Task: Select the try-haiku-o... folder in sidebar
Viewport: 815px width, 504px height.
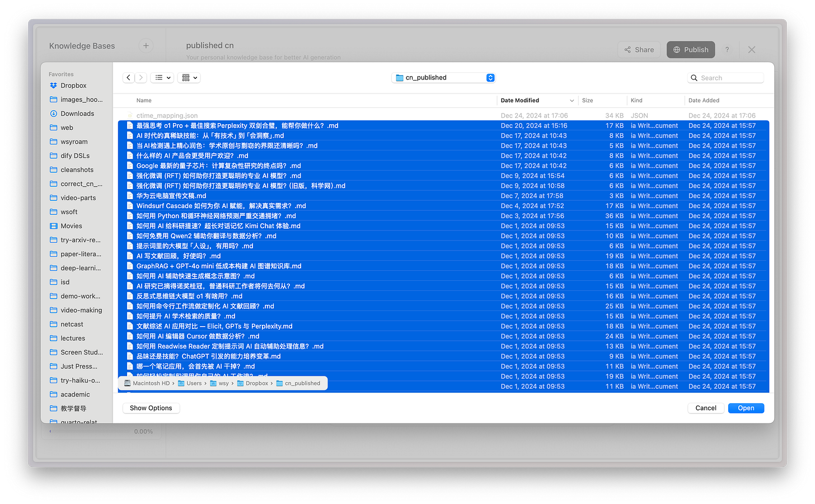Action: [76, 380]
